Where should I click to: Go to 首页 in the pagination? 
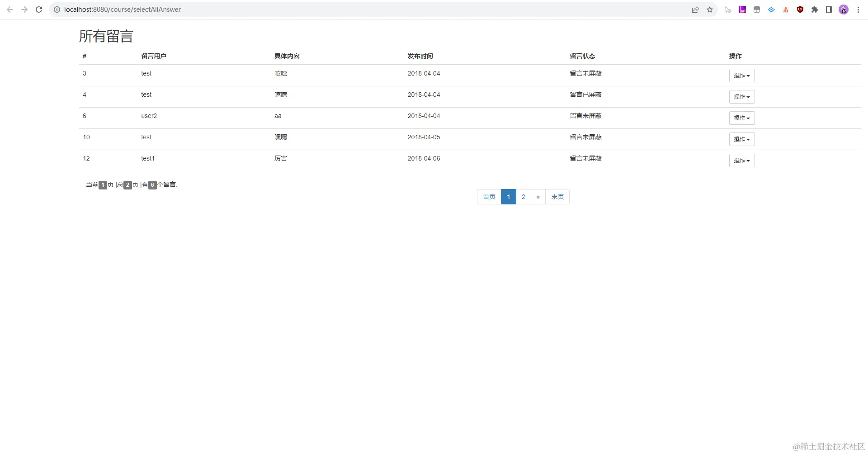click(489, 197)
